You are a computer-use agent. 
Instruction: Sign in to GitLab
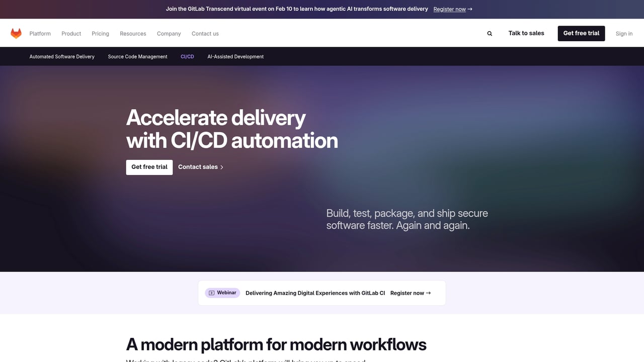624,33
